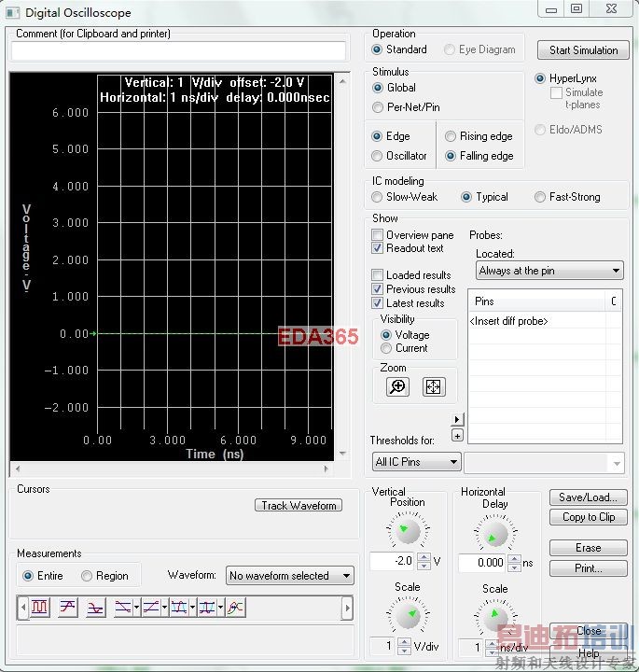Click the waveform horizontal scrollbar right arrow
639x672 pixels.
point(326,469)
